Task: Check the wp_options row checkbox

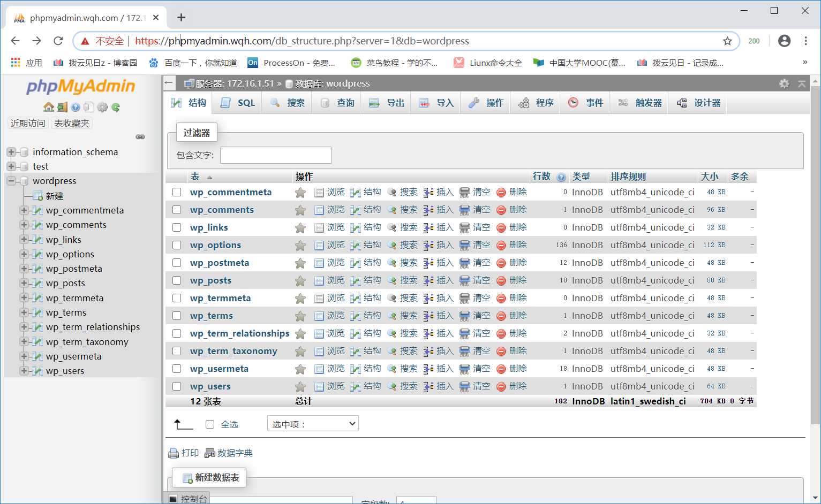Action: (177, 245)
